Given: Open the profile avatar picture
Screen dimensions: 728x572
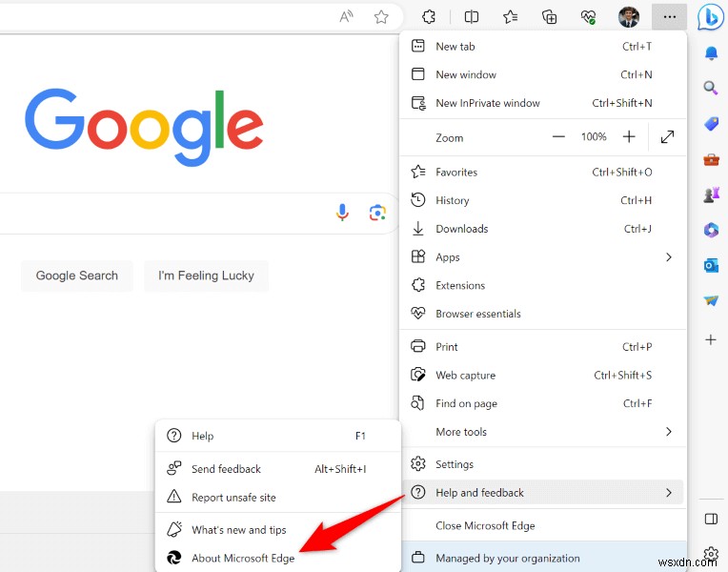Looking at the screenshot, I should click(629, 17).
